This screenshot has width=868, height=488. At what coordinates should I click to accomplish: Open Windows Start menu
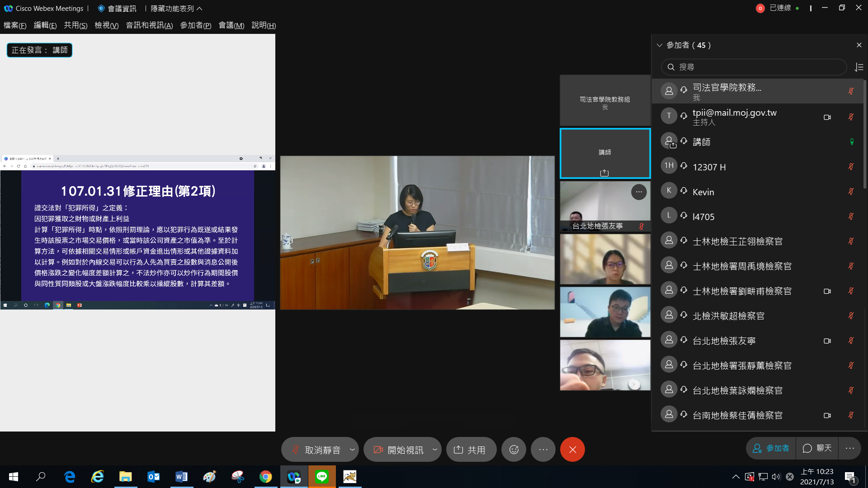(x=14, y=477)
